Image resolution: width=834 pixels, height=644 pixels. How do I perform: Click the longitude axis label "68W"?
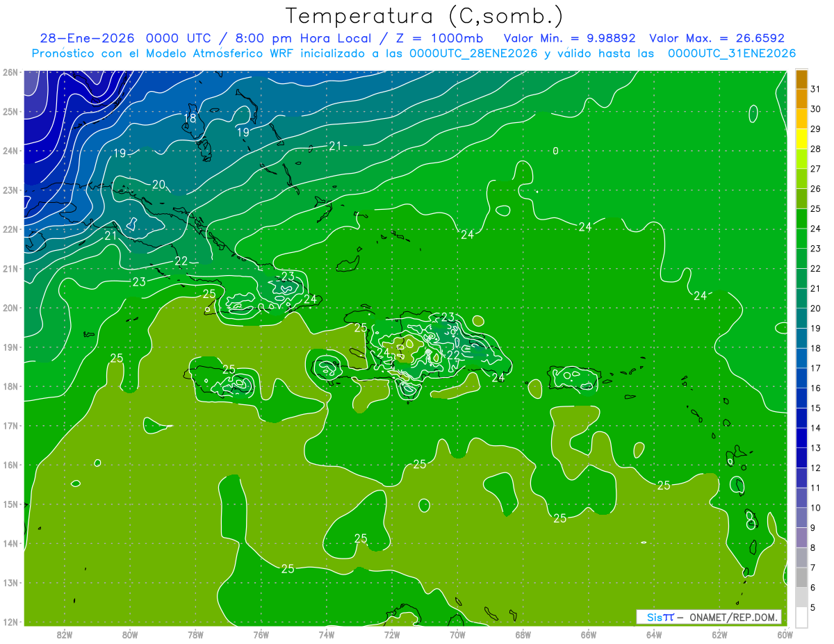pyautogui.click(x=523, y=634)
